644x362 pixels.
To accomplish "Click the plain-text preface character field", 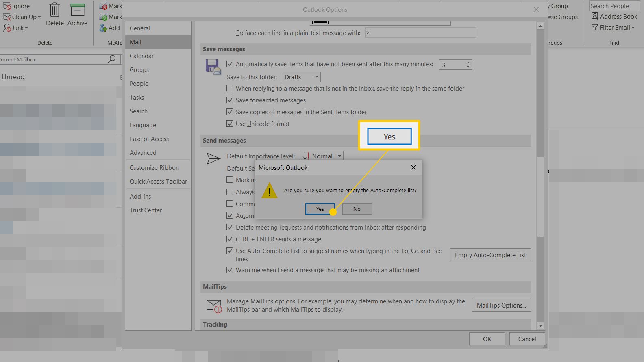I will tap(420, 33).
